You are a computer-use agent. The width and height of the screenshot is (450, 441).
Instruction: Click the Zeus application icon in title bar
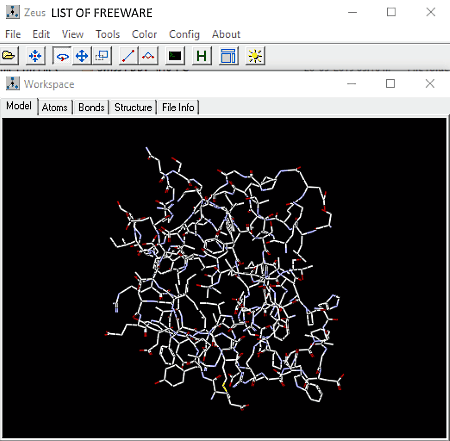tap(13, 12)
